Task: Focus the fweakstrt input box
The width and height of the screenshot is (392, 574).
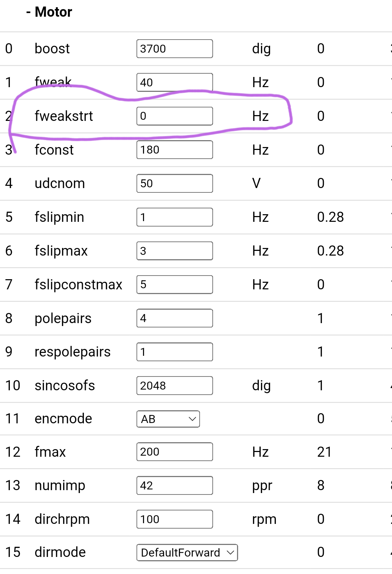Action: coord(175,116)
